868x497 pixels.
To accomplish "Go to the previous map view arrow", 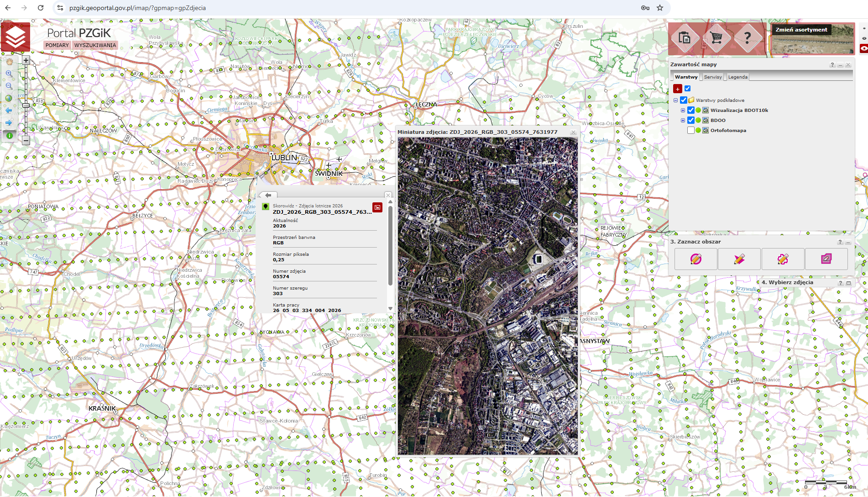I will 9,111.
